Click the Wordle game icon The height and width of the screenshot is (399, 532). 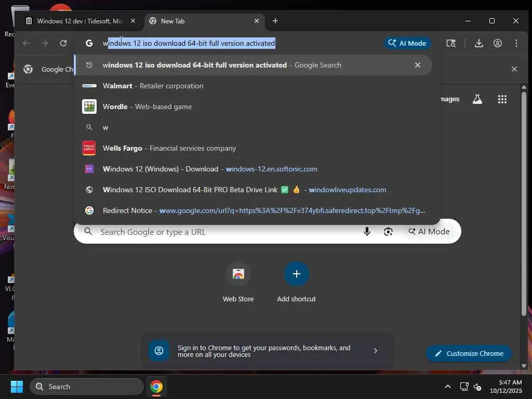pos(89,107)
